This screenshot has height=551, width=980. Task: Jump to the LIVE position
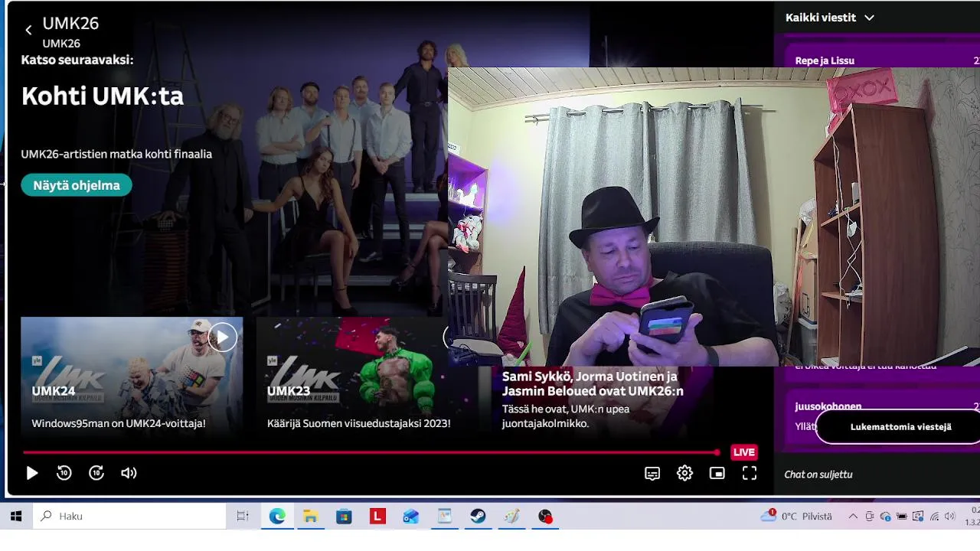[x=744, y=452]
